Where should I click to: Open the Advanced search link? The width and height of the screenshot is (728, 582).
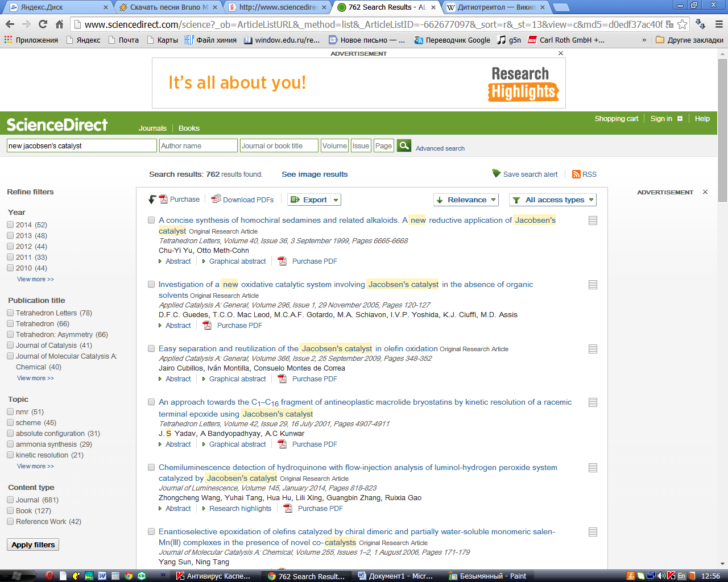(440, 148)
